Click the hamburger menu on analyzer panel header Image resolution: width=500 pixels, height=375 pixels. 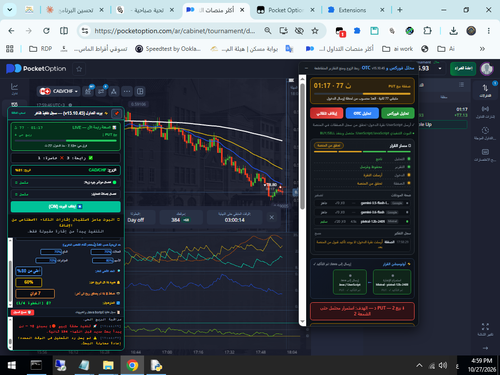click(306, 68)
